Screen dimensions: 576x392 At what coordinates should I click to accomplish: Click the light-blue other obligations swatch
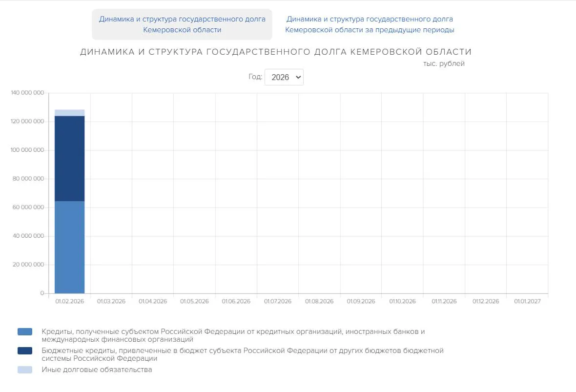coord(24,370)
